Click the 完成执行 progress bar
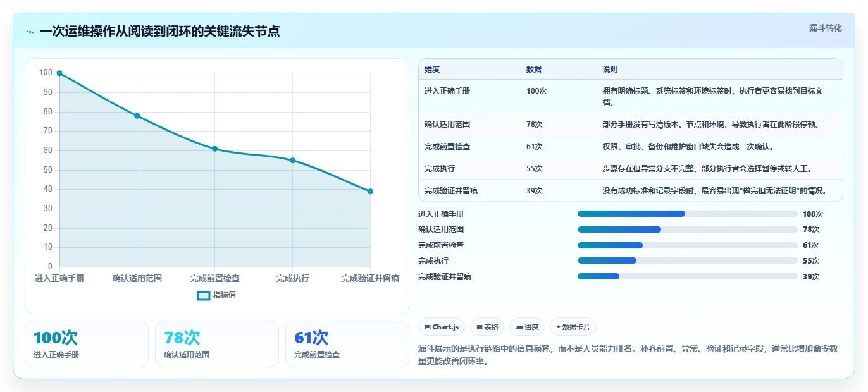This screenshot has height=392, width=868. coord(688,260)
